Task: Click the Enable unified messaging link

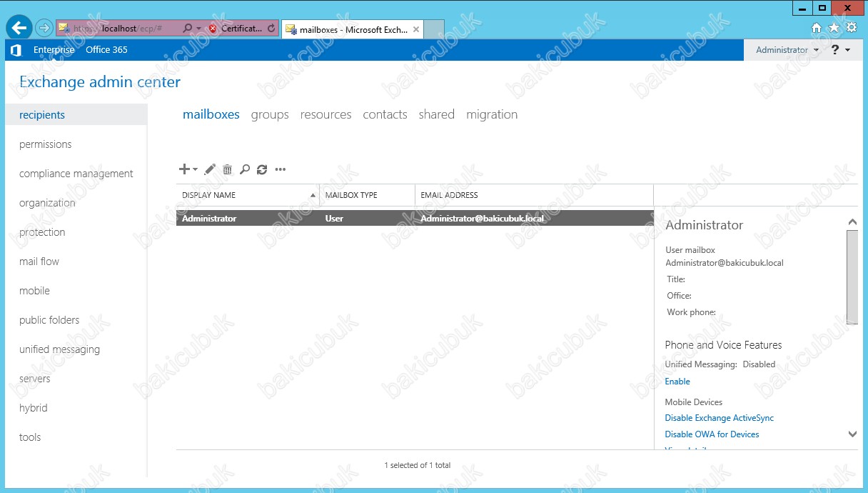Action: pyautogui.click(x=677, y=382)
